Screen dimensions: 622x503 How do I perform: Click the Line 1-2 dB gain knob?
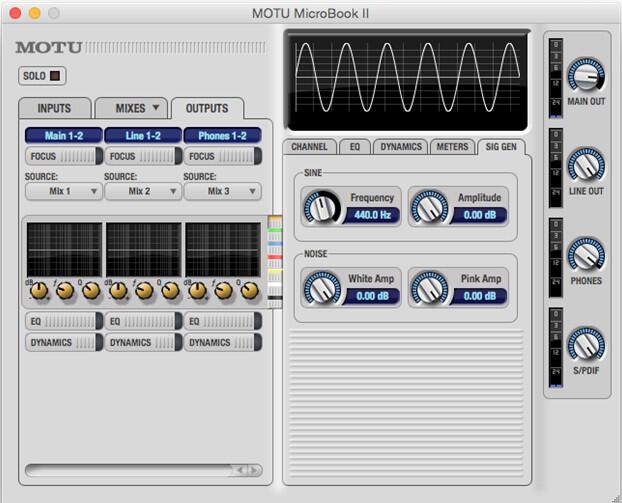point(118,291)
